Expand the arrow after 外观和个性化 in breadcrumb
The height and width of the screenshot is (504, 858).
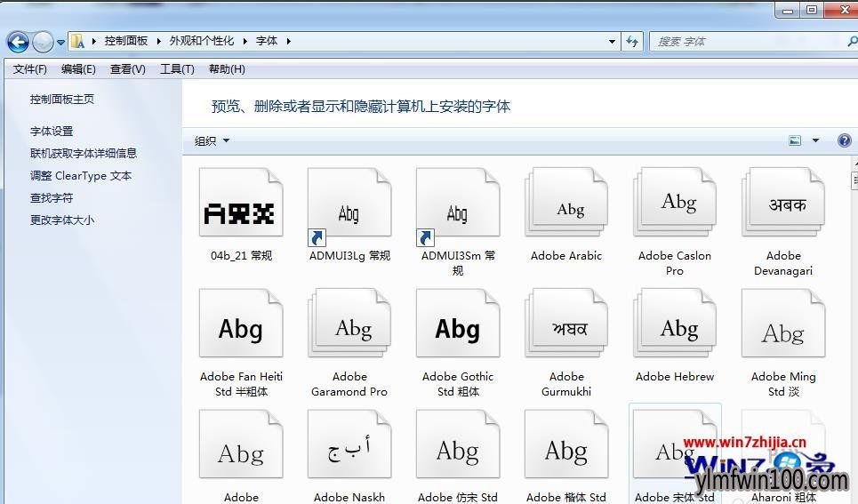(245, 41)
